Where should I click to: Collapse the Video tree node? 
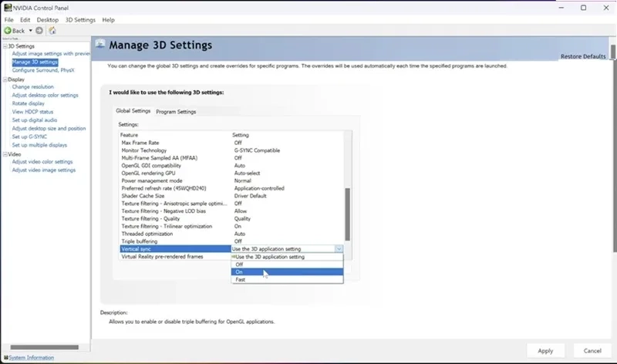[x=5, y=154]
